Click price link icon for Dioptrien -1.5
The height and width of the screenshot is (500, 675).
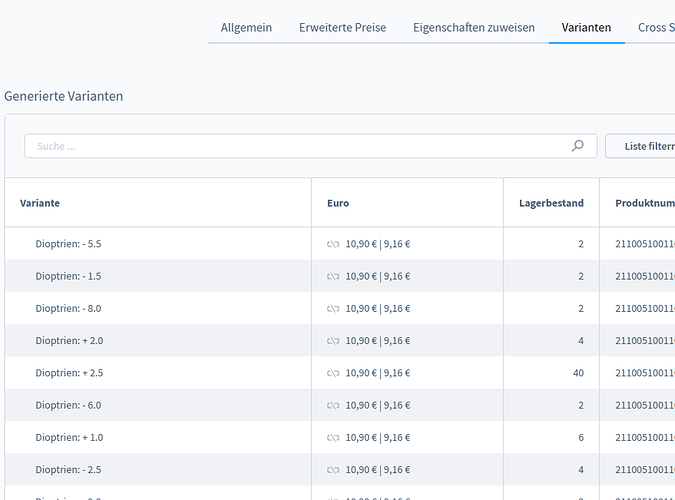click(334, 276)
